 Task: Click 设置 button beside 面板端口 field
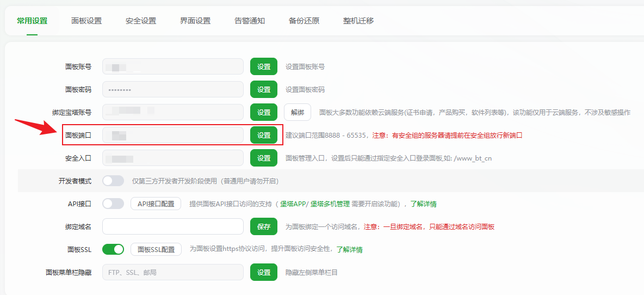(x=264, y=135)
